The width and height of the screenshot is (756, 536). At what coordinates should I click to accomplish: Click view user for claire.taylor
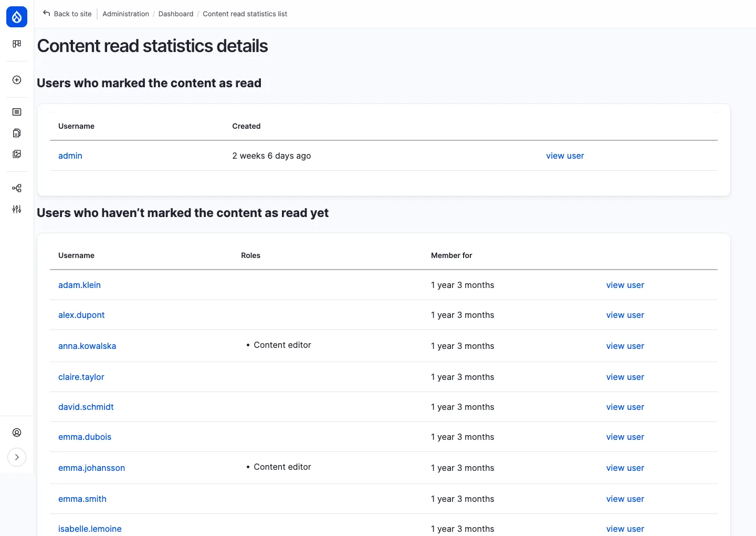(x=625, y=377)
